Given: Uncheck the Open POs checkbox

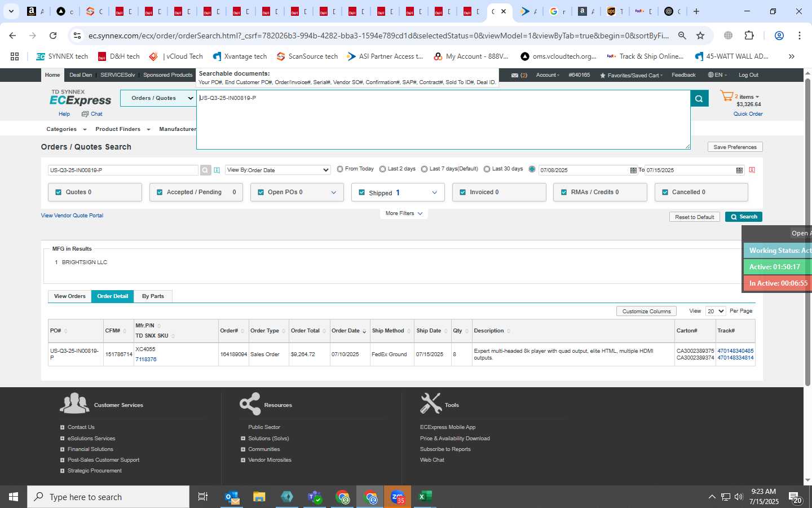Looking at the screenshot, I should (261, 192).
